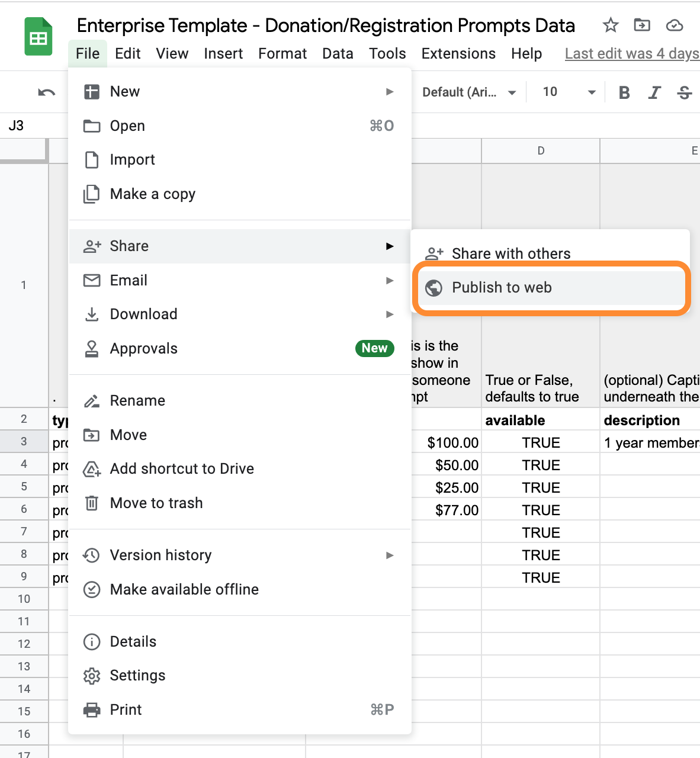The height and width of the screenshot is (758, 700).
Task: Click the green New badge beside Approvals
Action: point(374,348)
